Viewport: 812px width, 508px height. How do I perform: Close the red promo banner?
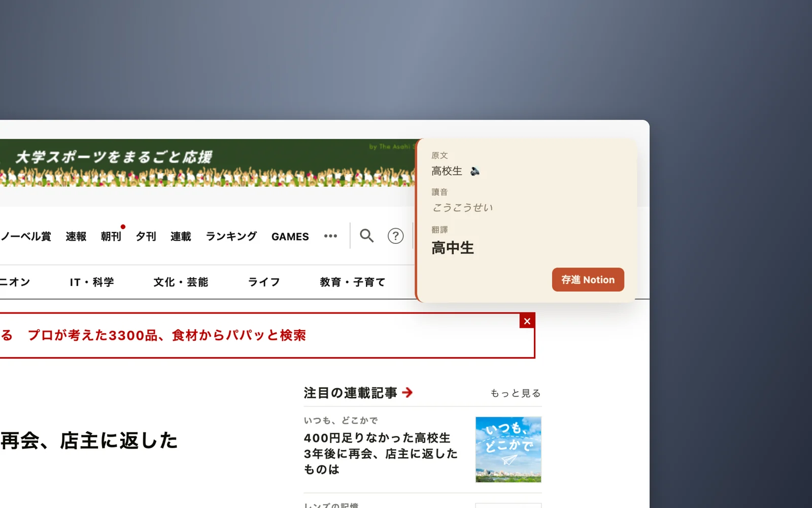click(527, 321)
